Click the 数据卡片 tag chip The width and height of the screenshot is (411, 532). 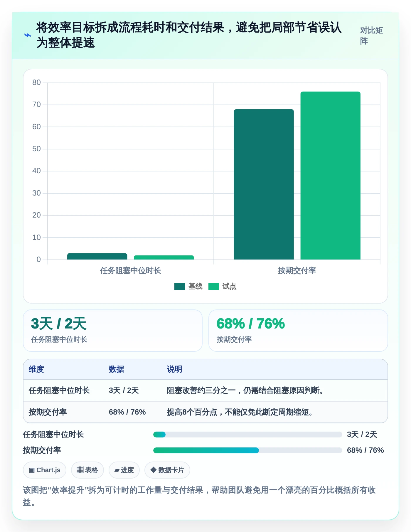click(x=167, y=470)
